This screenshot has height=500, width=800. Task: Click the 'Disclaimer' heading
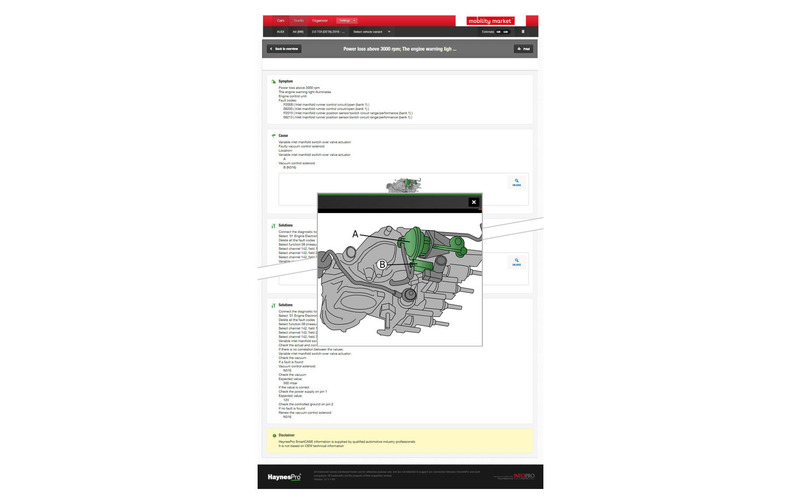tap(287, 435)
